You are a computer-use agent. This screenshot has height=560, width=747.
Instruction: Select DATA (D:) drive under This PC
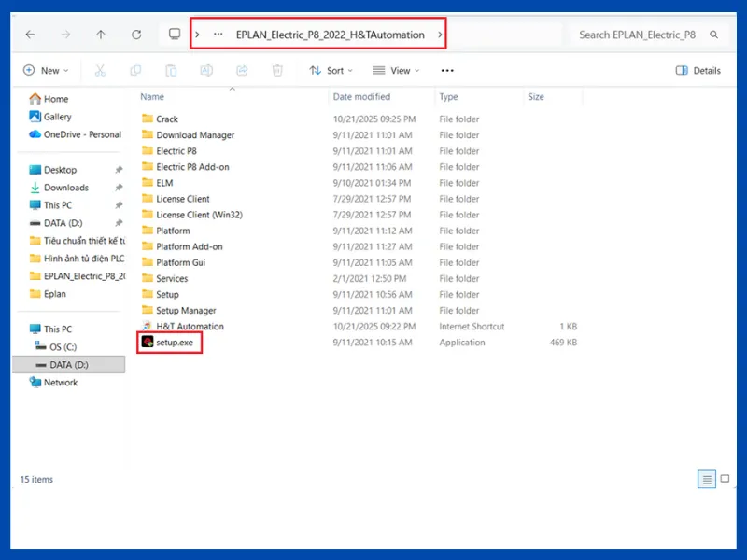coord(70,364)
